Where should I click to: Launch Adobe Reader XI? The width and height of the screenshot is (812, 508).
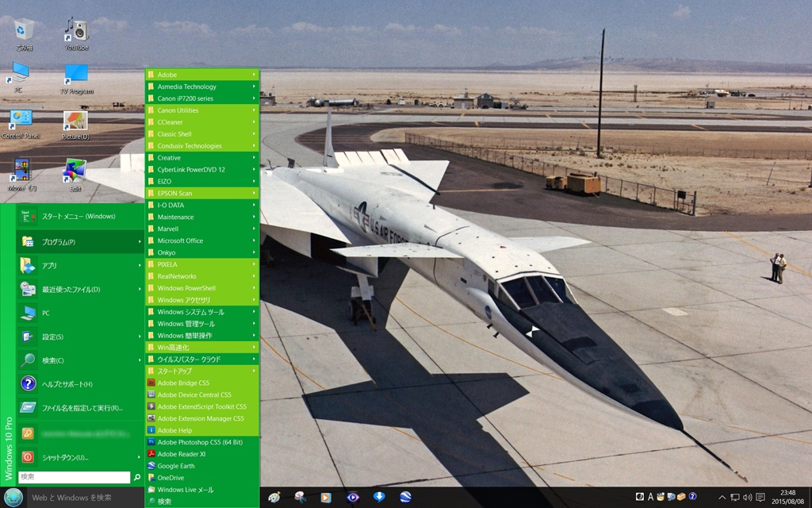(x=202, y=453)
